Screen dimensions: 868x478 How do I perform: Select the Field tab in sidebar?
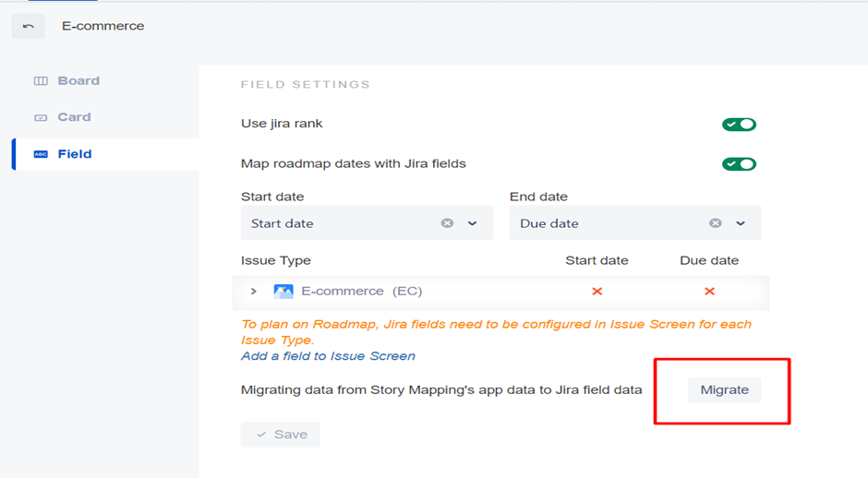(x=74, y=154)
